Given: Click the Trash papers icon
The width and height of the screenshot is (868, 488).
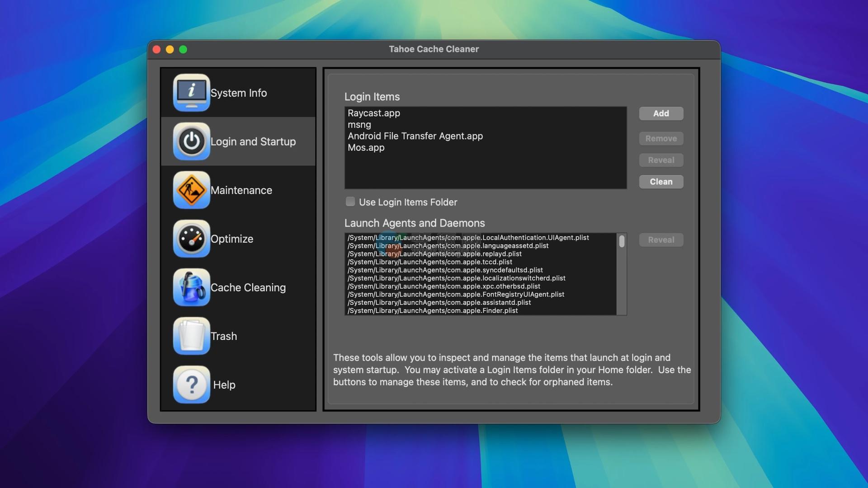Looking at the screenshot, I should (x=191, y=336).
